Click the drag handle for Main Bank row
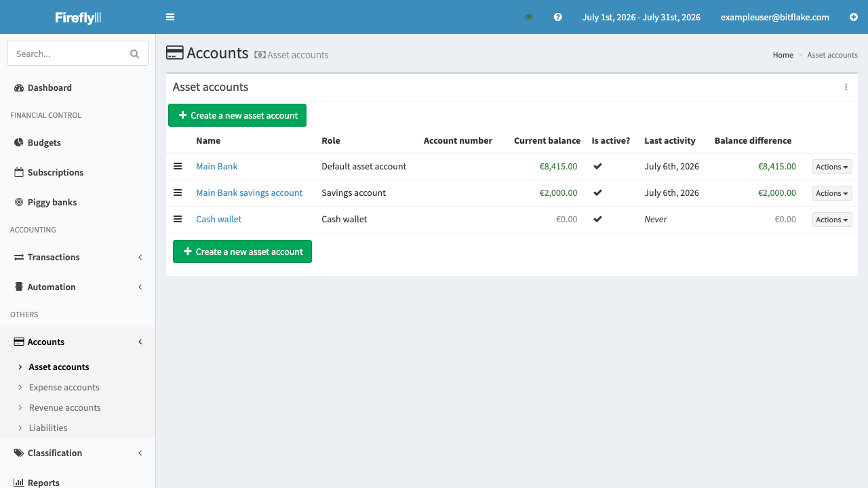The image size is (868, 488). point(178,166)
